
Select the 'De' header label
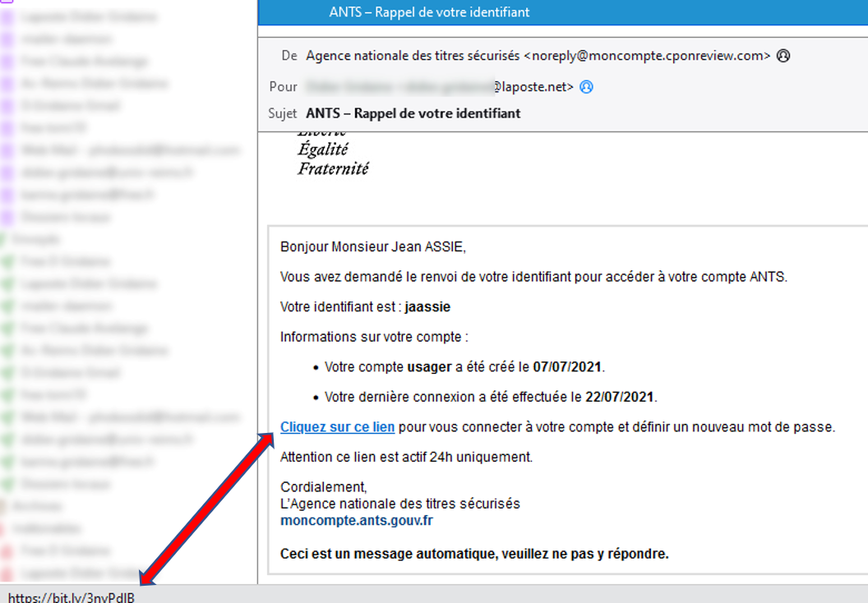(289, 56)
